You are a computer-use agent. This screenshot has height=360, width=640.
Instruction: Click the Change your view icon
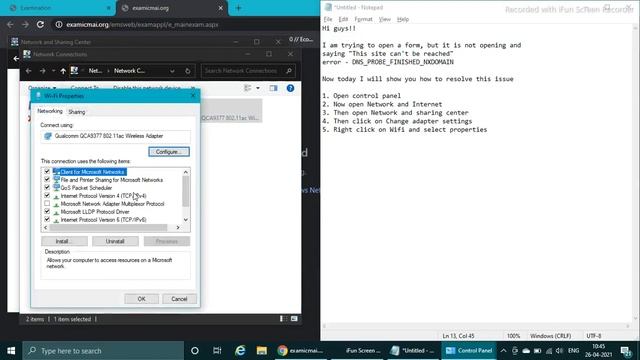click(247, 88)
